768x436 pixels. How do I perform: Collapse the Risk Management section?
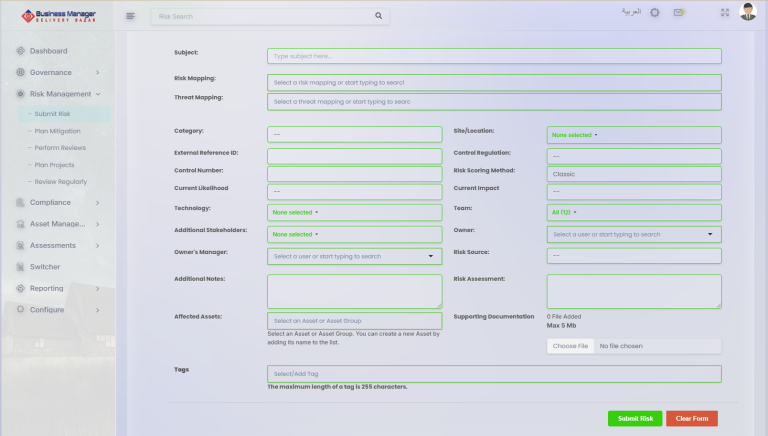(x=59, y=94)
